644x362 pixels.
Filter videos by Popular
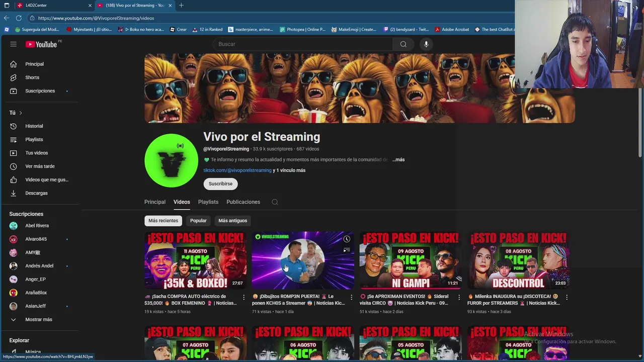click(x=198, y=221)
